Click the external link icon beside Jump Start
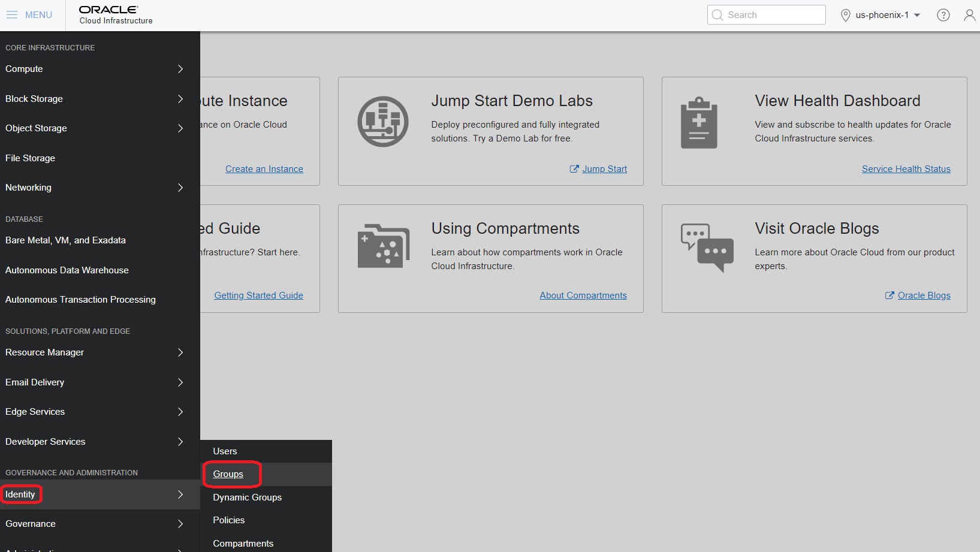 (574, 169)
